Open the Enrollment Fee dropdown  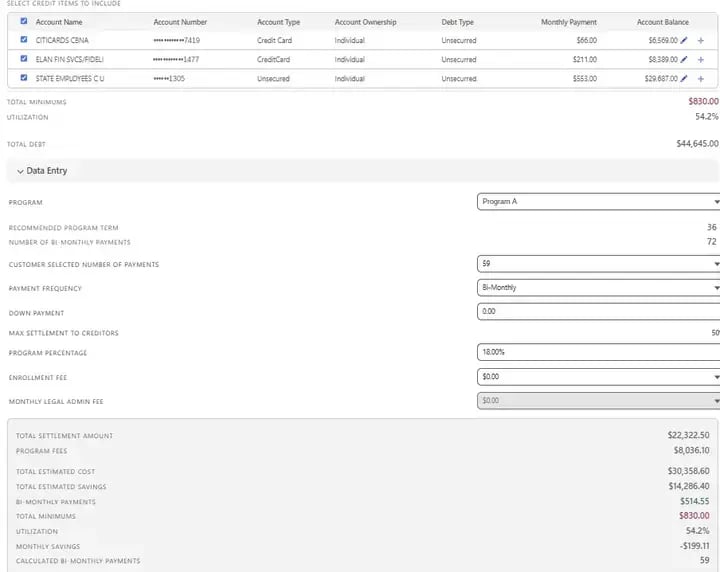tap(598, 376)
